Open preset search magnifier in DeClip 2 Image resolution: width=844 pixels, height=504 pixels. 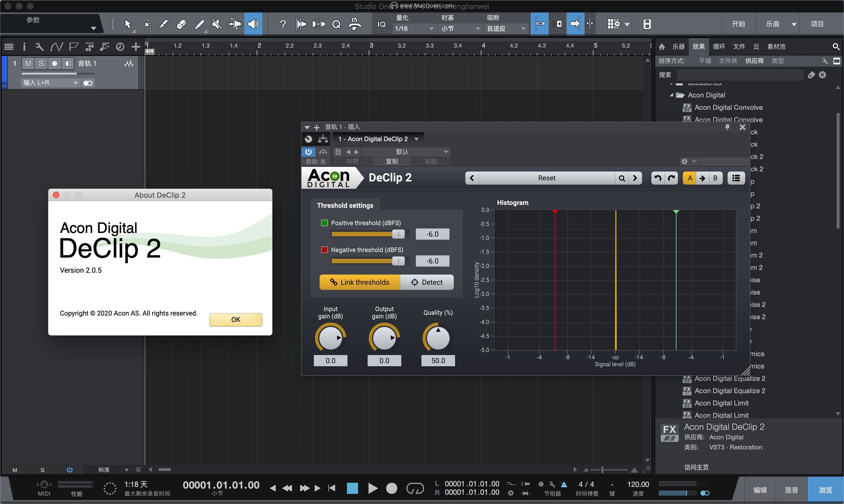point(622,178)
